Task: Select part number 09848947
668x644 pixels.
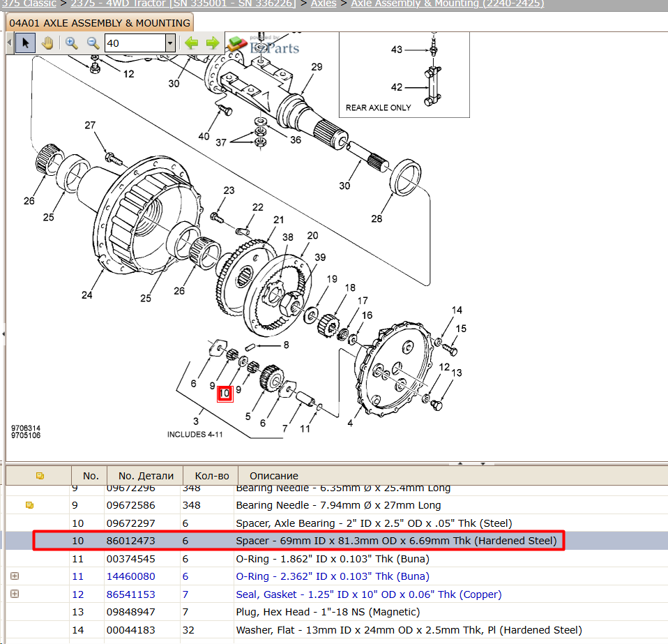Action: [131, 612]
